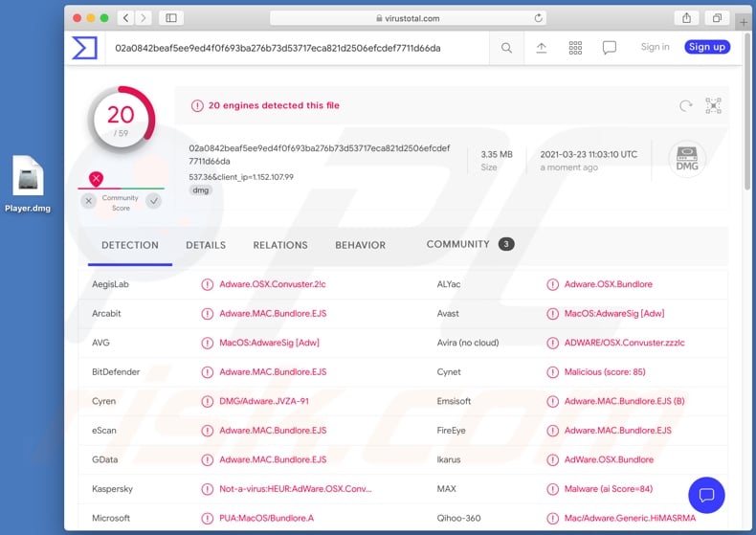Click MacOS:AdwareSig [Adw] result for Avast
Viewport: 756px width, 535px height.
(614, 313)
